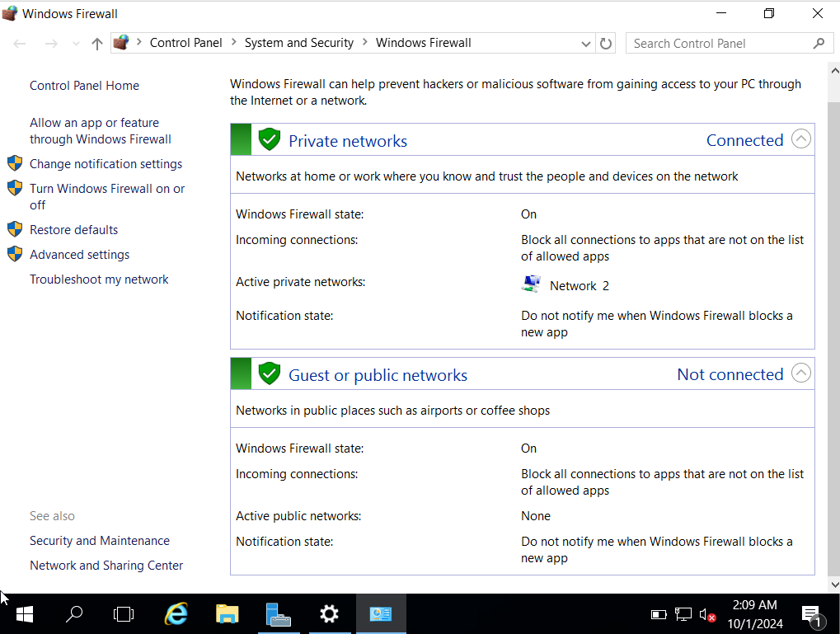Viewport: 840px width, 634px height.
Task: Click the Windows Firewall breadcrumb
Action: coord(423,43)
